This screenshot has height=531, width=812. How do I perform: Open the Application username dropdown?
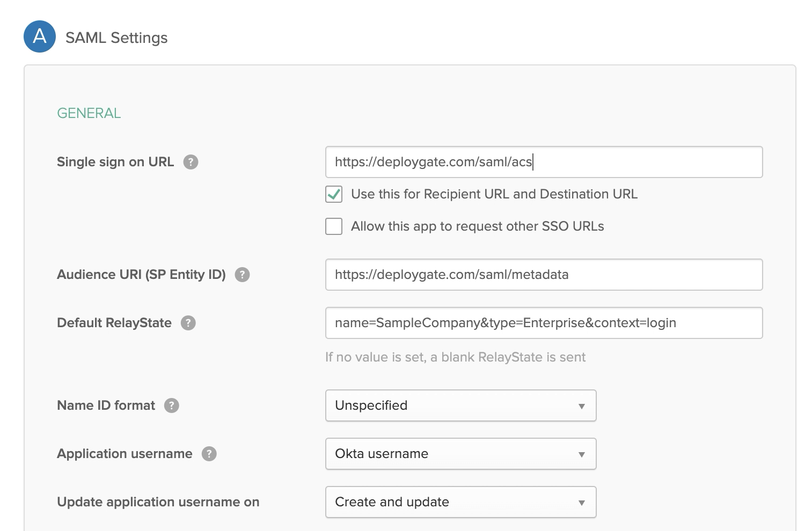click(460, 454)
